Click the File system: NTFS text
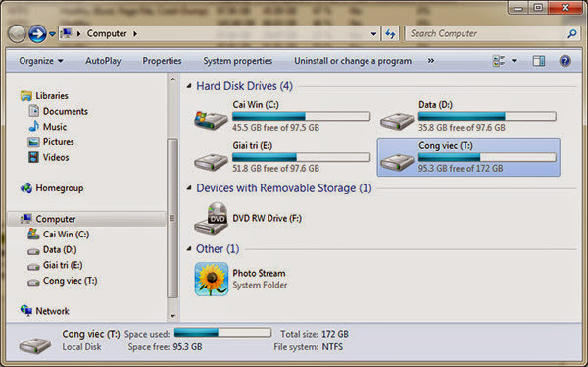 click(309, 347)
